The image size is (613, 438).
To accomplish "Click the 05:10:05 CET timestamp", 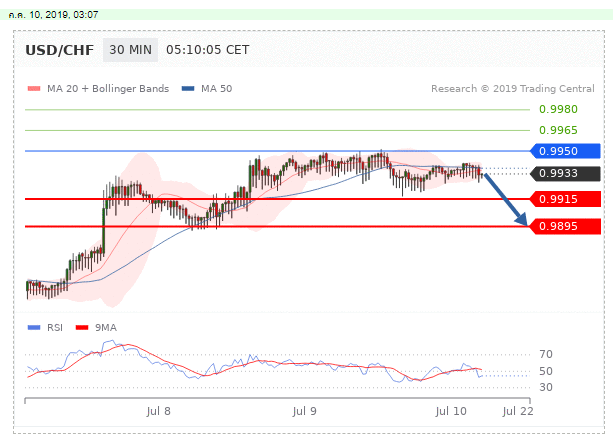I will tap(208, 50).
